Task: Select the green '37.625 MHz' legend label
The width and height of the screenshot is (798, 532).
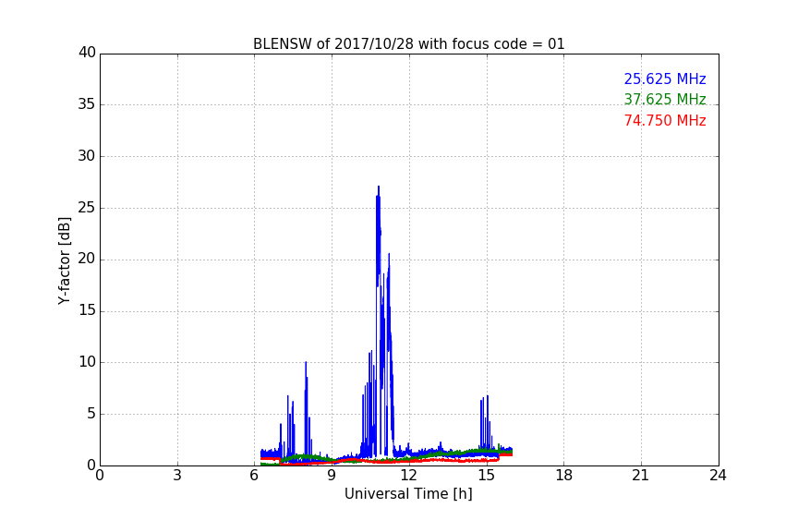Action: pos(665,99)
